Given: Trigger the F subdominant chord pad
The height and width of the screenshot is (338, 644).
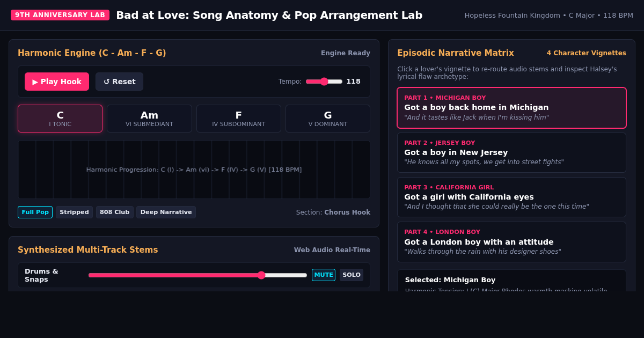Looking at the screenshot, I should pyautogui.click(x=239, y=119).
